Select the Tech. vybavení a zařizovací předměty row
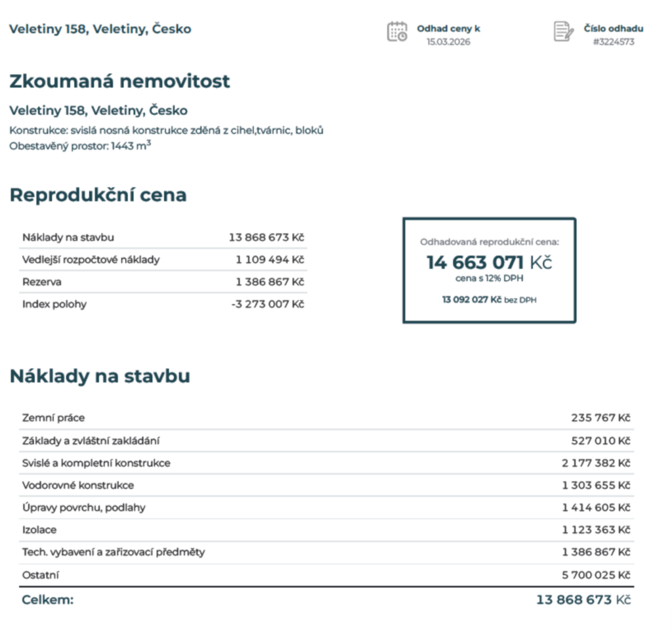The image size is (672, 634). (327, 552)
